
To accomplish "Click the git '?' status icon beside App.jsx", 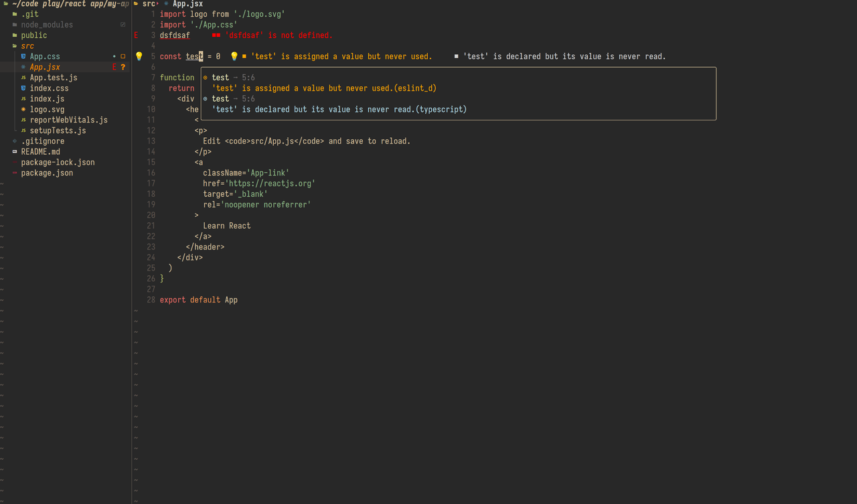I will 123,67.
